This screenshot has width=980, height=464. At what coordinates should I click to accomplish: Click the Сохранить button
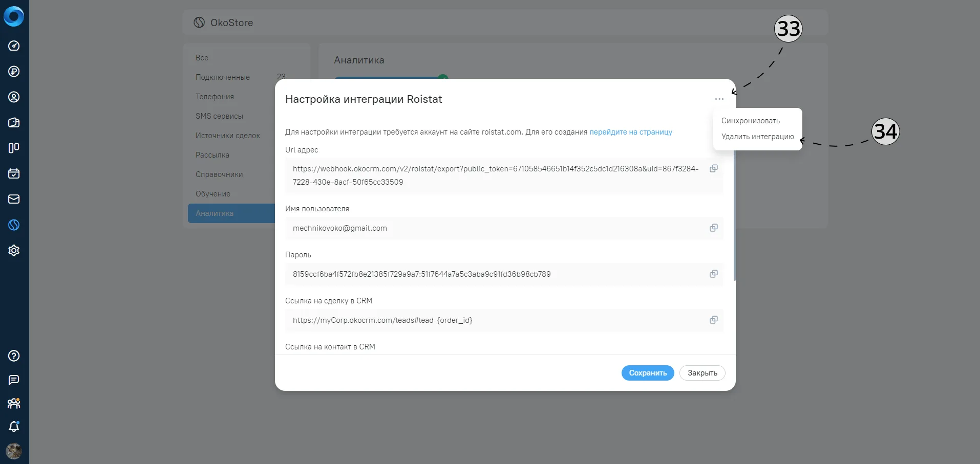tap(648, 373)
